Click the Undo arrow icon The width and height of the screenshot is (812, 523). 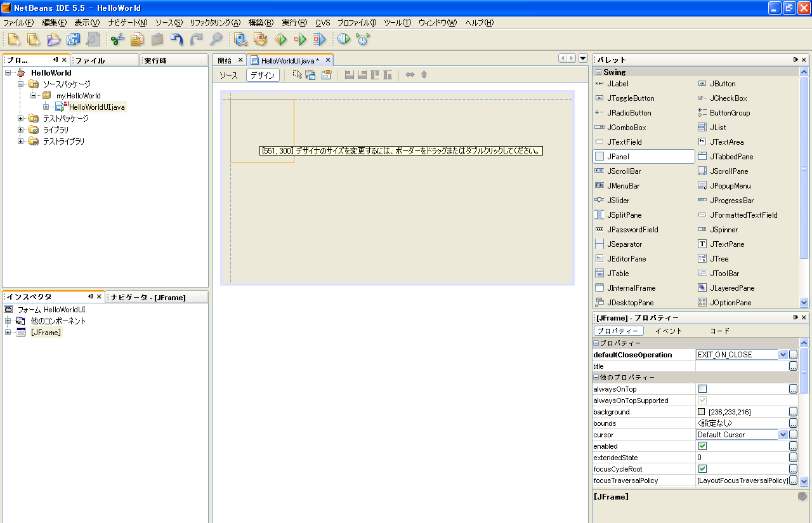tap(177, 39)
